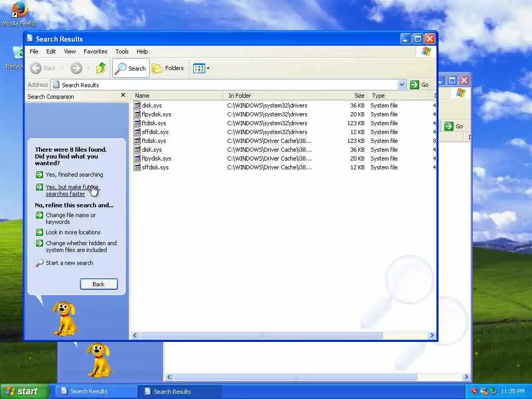The height and width of the screenshot is (399, 532).
Task: Sort results by Type column
Action: 398,96
